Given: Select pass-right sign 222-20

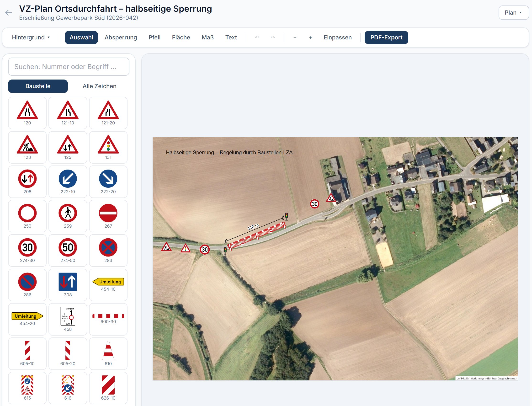Looking at the screenshot, I should click(x=108, y=182).
